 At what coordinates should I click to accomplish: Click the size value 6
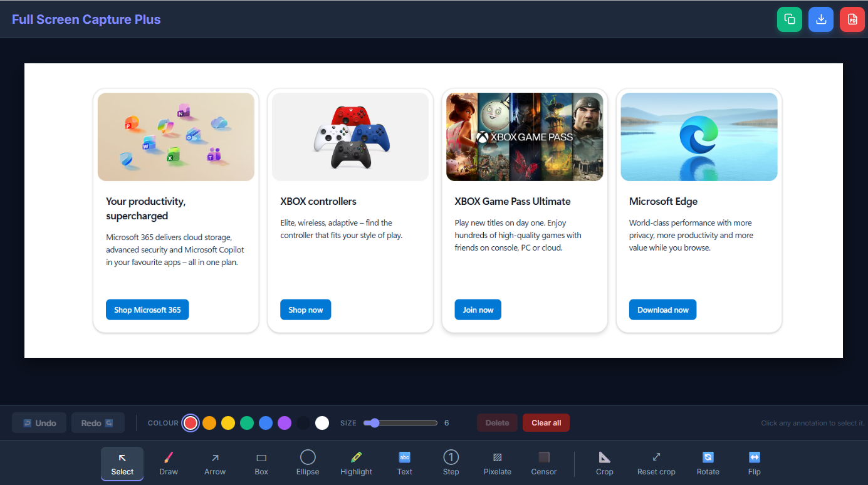(x=447, y=423)
